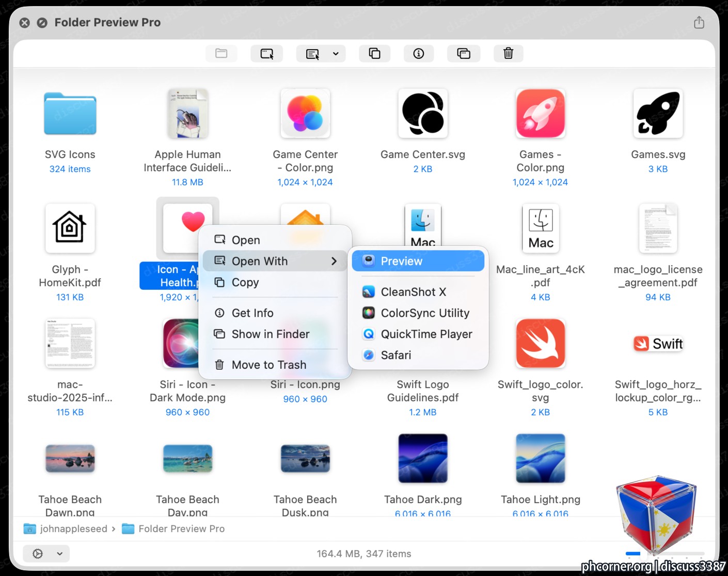Viewport: 728px width, 576px height.
Task: Expand the chevron beside the Open With toolbar button
Action: point(336,53)
